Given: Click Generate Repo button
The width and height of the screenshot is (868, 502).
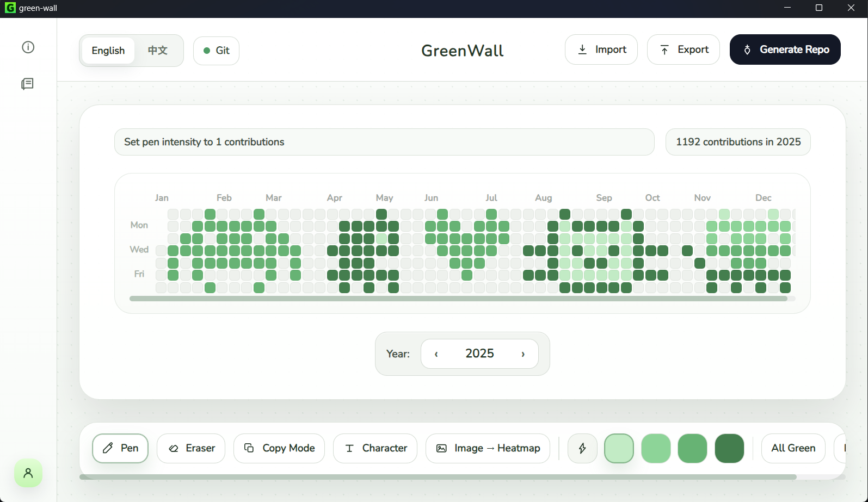Looking at the screenshot, I should click(785, 49).
